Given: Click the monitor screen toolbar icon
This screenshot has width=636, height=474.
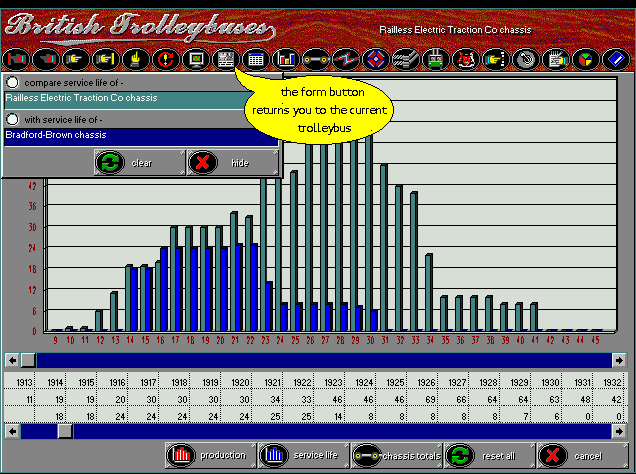Looking at the screenshot, I should point(195,60).
